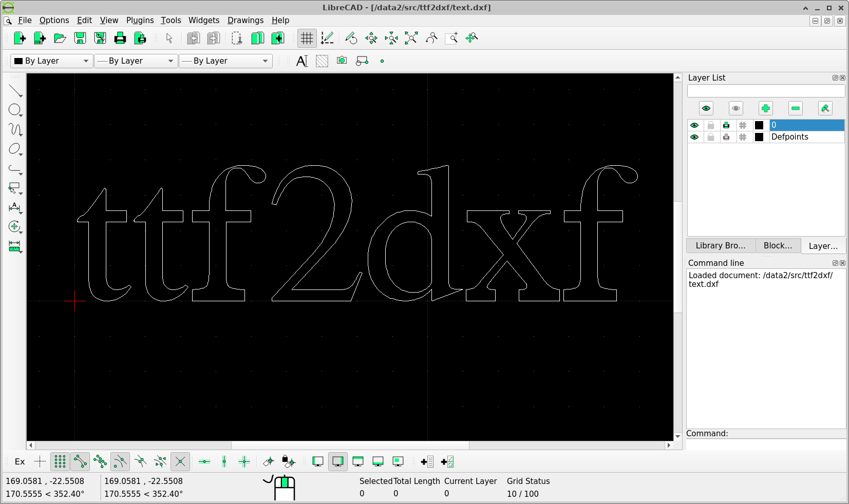
Task: Open the Dimension tools in the left toolbar
Action: coord(15,207)
